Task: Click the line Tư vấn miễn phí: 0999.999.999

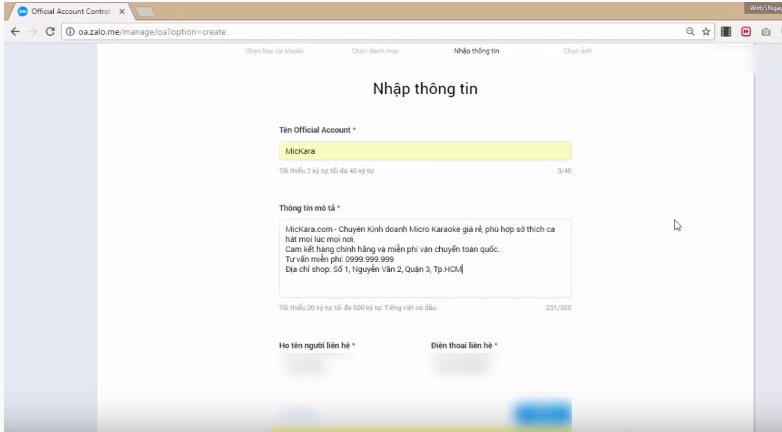Action: [340, 259]
